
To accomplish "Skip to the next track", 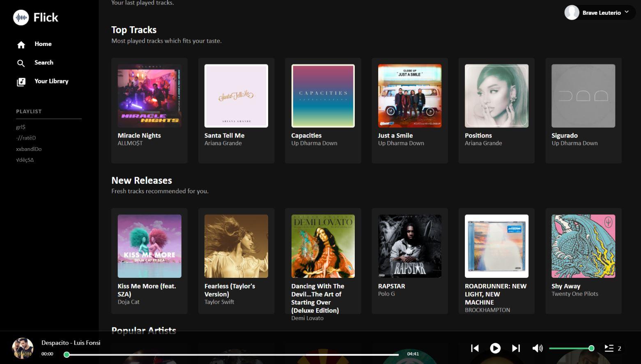I will coord(516,348).
